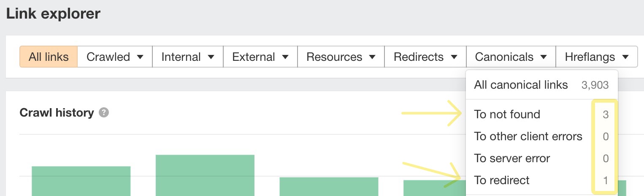Select All canonical links menu entry
Image resolution: width=644 pixels, height=196 pixels.
click(521, 85)
